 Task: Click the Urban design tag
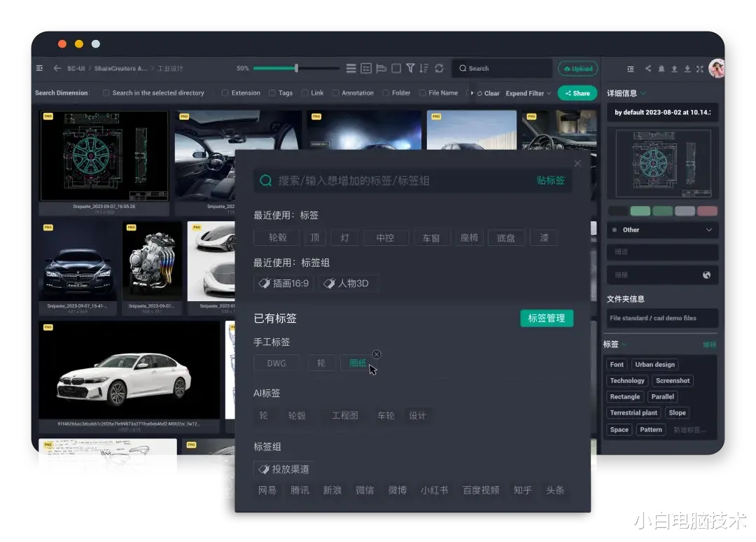click(654, 365)
